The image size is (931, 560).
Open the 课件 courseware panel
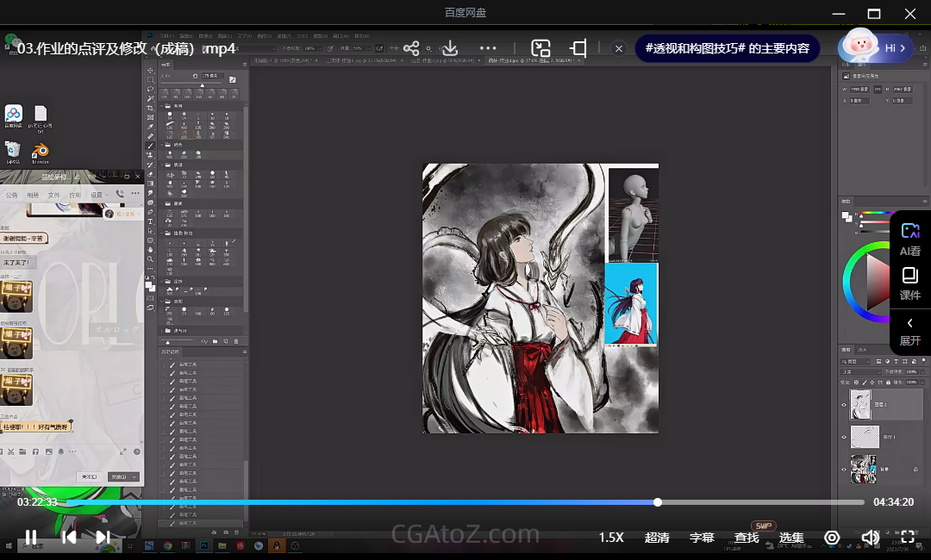[909, 283]
